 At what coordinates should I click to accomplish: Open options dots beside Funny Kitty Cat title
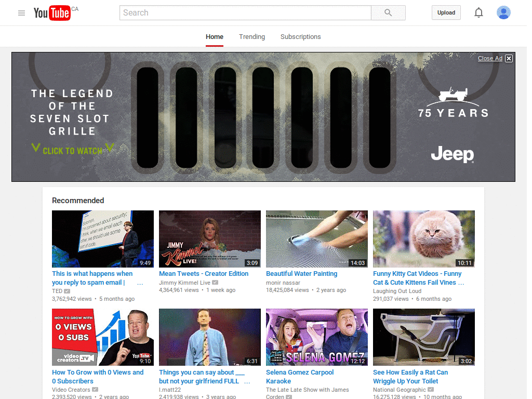tap(461, 283)
